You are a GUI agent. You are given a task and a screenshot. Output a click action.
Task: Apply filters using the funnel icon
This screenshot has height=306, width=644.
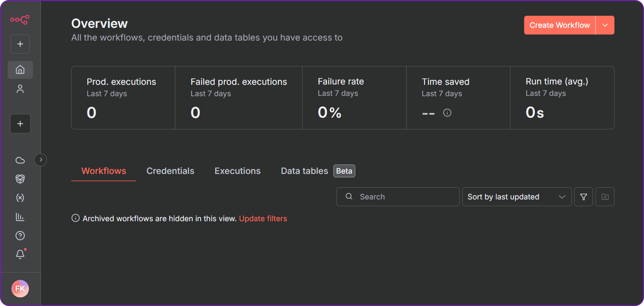[x=584, y=197]
